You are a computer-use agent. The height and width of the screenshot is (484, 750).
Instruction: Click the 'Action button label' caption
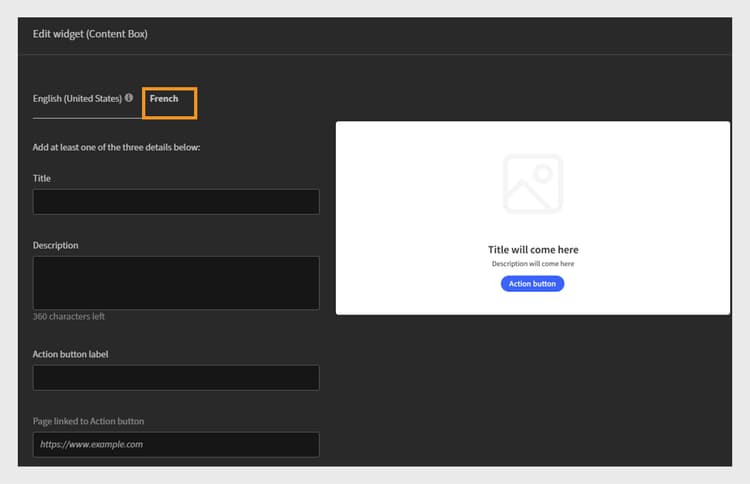70,354
